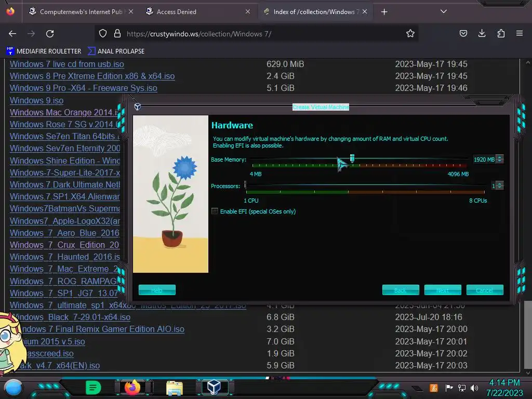Click the Help button in the dialog

coord(157,290)
